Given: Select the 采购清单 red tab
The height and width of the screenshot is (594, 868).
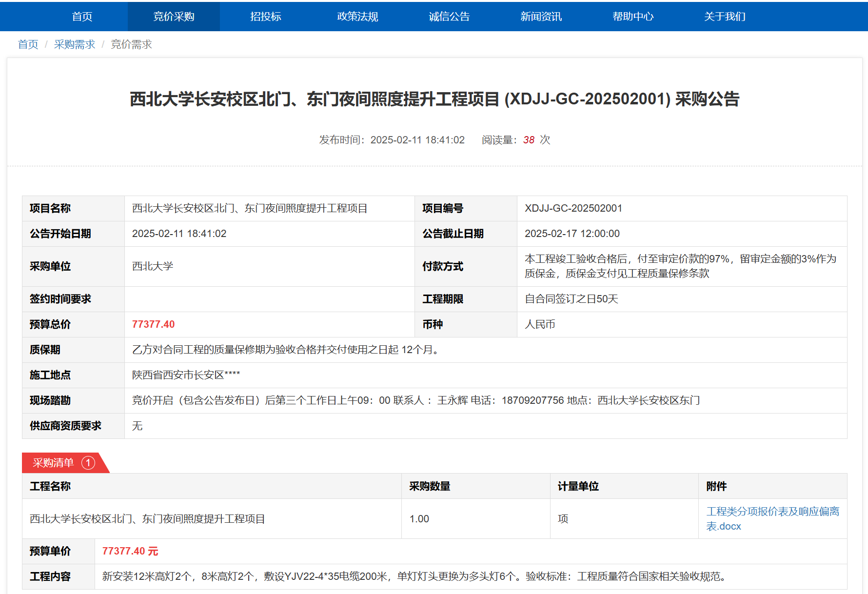Looking at the screenshot, I should point(53,463).
